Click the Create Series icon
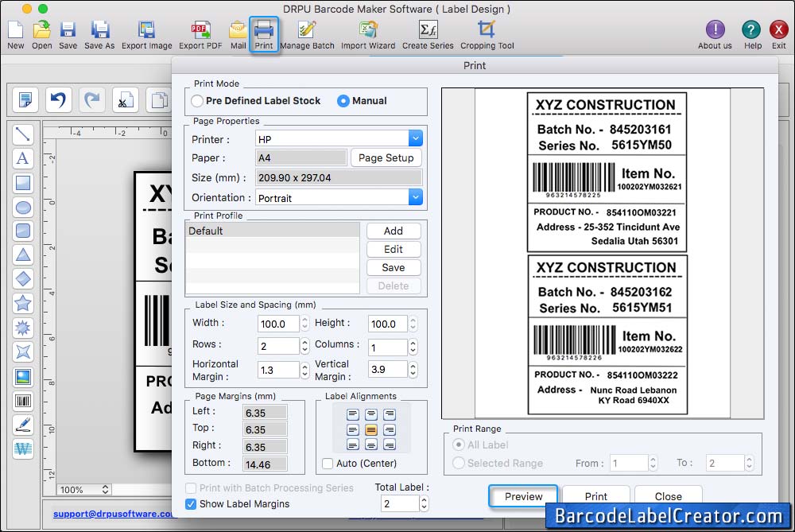 click(x=428, y=31)
